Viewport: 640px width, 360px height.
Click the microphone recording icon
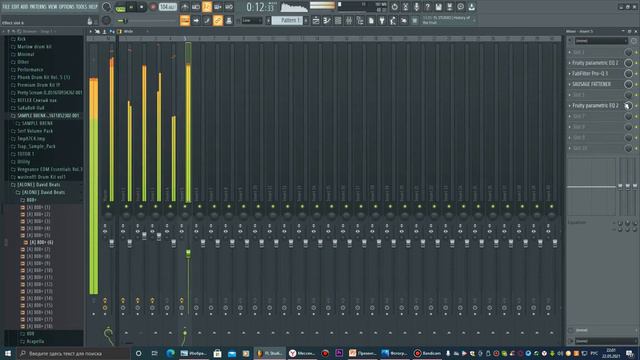(x=416, y=7)
